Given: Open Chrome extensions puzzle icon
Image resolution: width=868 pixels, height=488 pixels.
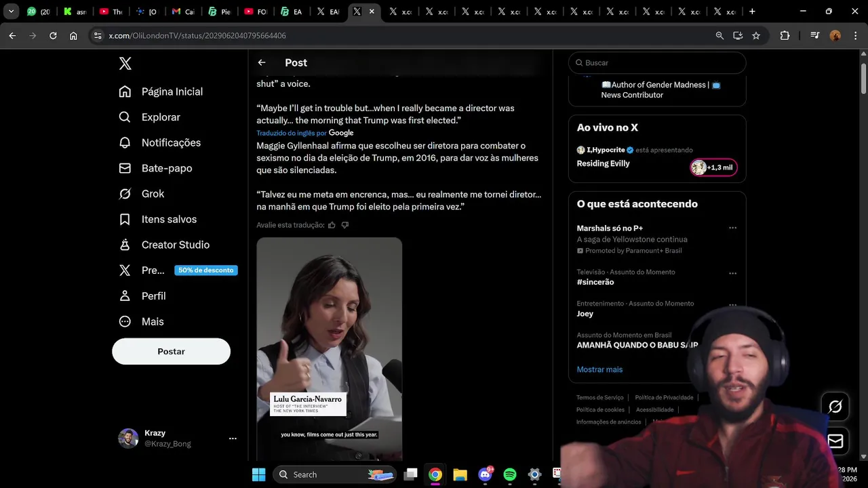Looking at the screenshot, I should click(785, 36).
